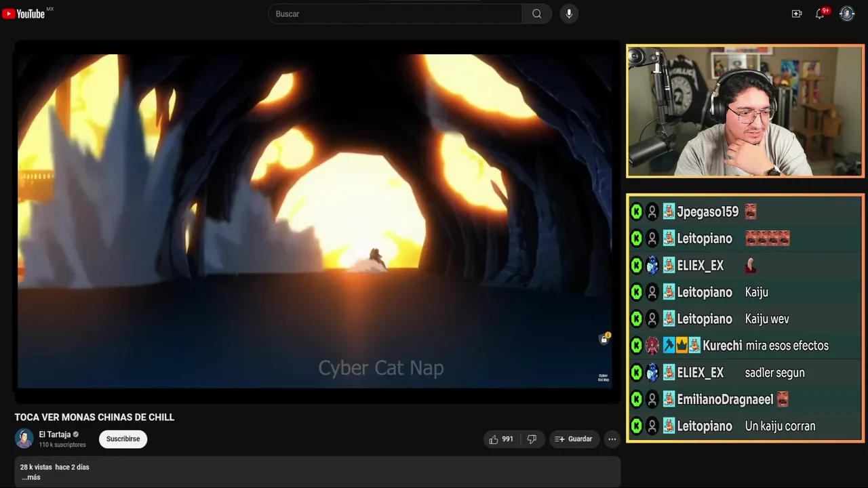868x488 pixels.
Task: Click message 'Un kaiju corran'
Action: pyautogui.click(x=780, y=426)
